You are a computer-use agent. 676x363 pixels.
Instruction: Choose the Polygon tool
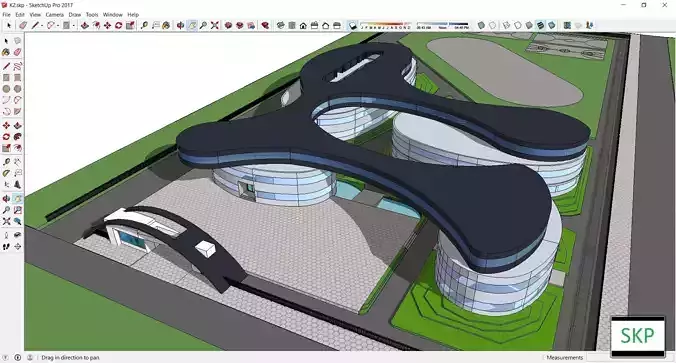(x=17, y=89)
